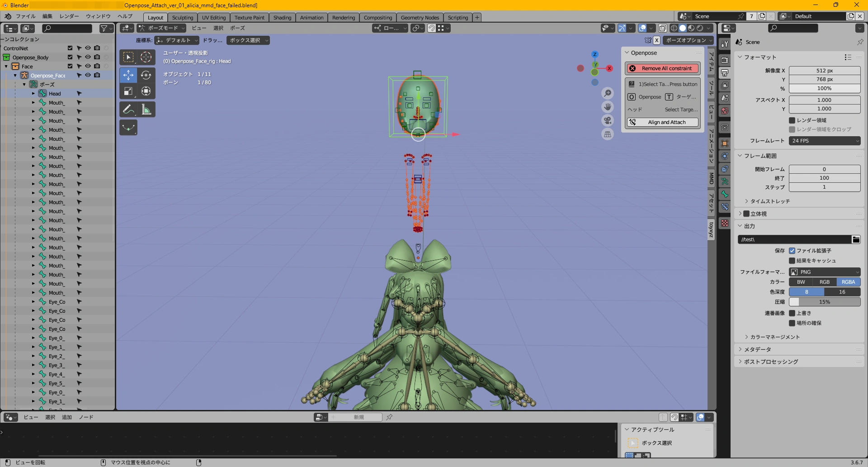
Task: Hide the Openpose_Body collection in the outliner
Action: coord(88,57)
